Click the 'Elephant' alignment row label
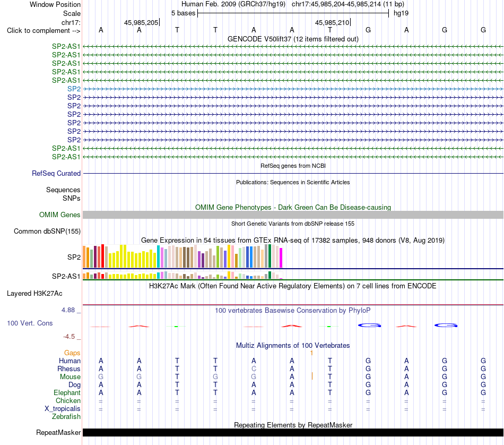504x445 pixels. pyautogui.click(x=67, y=392)
